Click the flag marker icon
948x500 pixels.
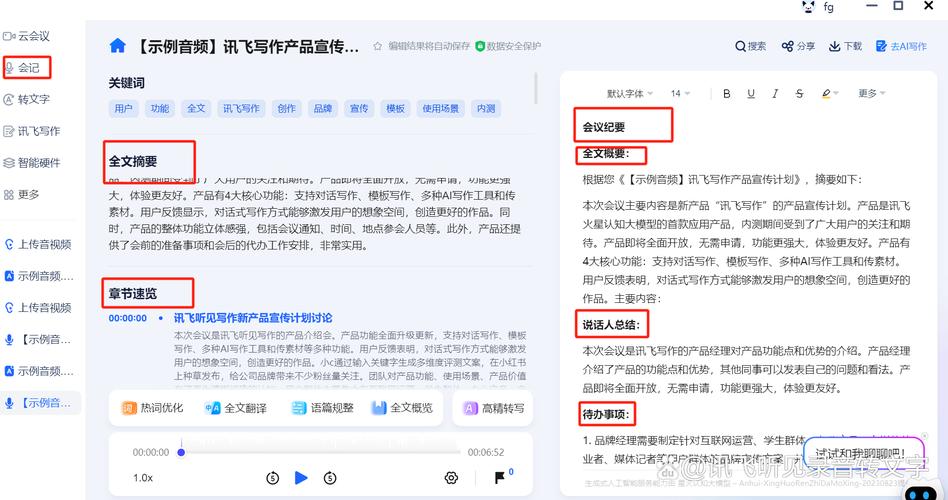(x=499, y=478)
